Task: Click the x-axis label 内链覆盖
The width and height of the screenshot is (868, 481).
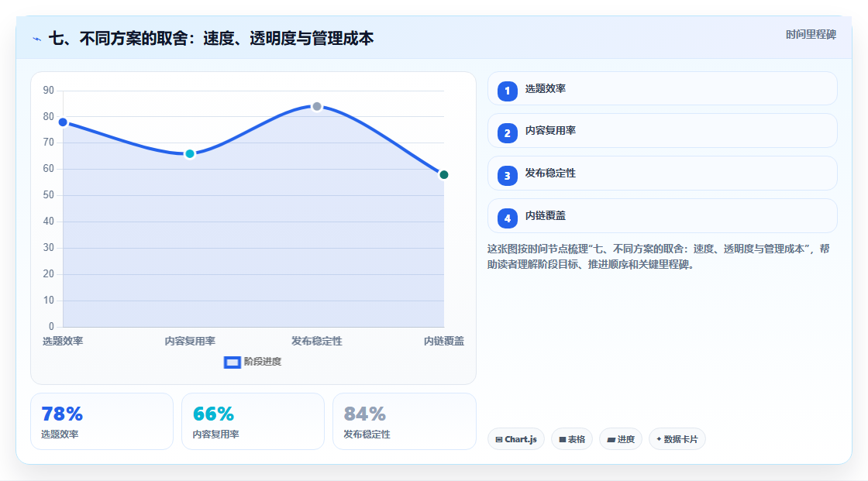Action: (x=444, y=341)
